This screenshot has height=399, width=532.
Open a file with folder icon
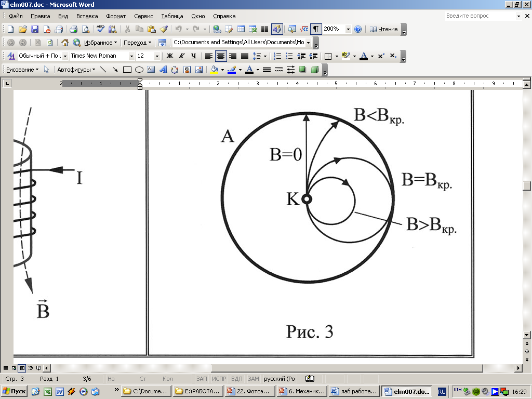click(23, 29)
